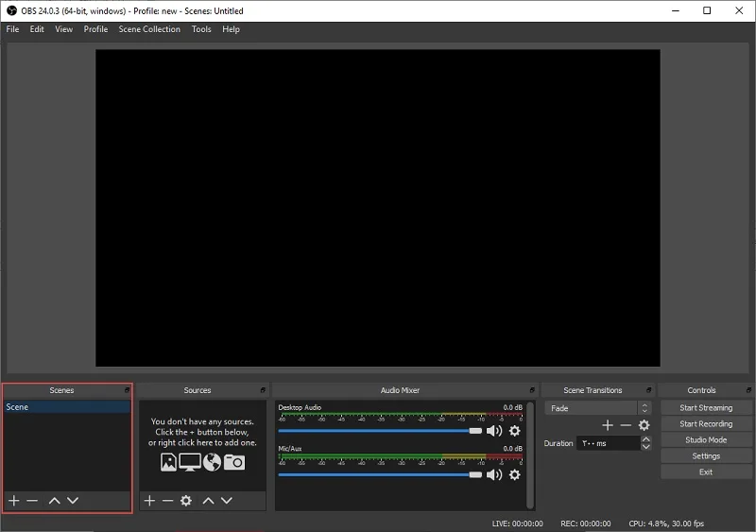This screenshot has height=532, width=756.
Task: Mute Desktop Audio speaker icon
Action: (494, 431)
